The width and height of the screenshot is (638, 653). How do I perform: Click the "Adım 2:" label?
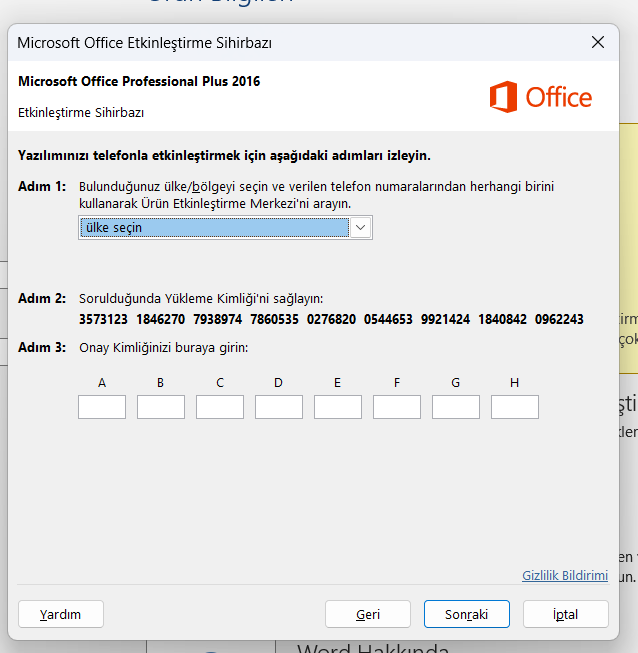tap(42, 298)
